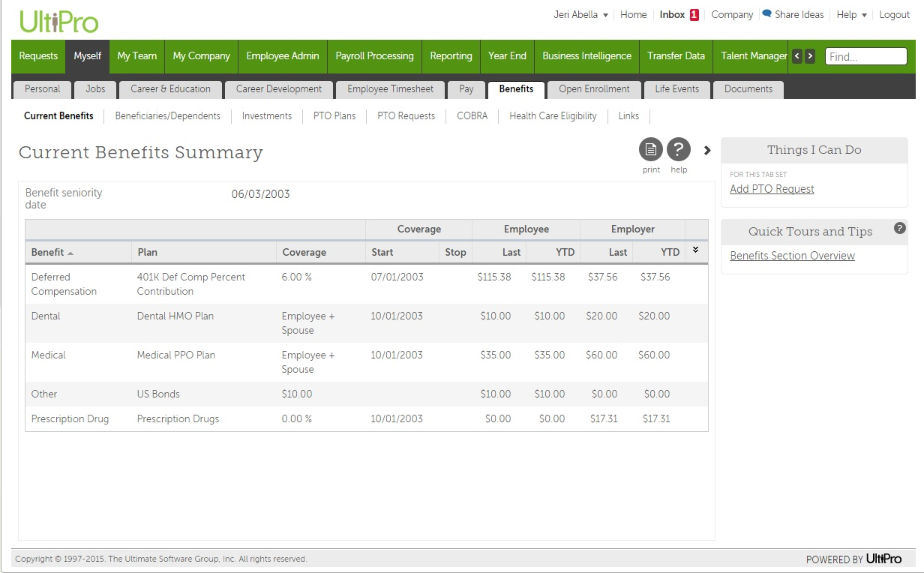Click the Find search field

pos(866,55)
